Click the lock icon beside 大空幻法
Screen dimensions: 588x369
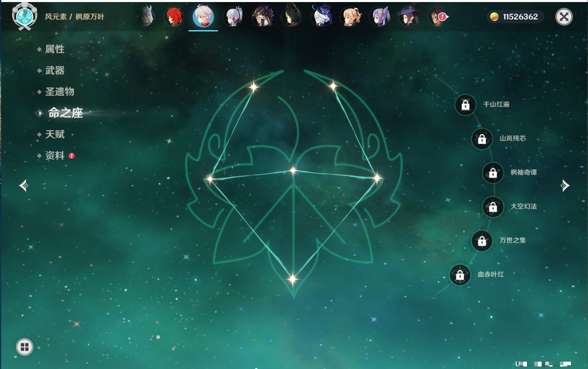[x=493, y=207]
